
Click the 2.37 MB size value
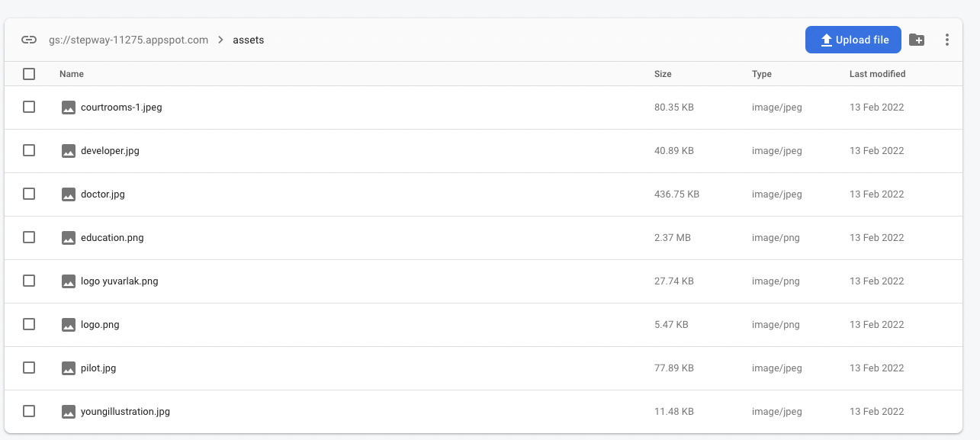(673, 238)
